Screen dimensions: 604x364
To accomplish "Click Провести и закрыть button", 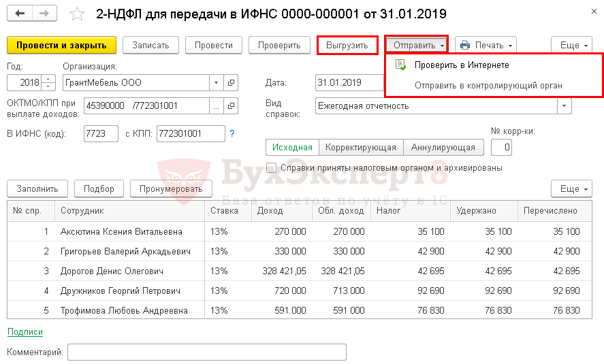I will [x=61, y=46].
